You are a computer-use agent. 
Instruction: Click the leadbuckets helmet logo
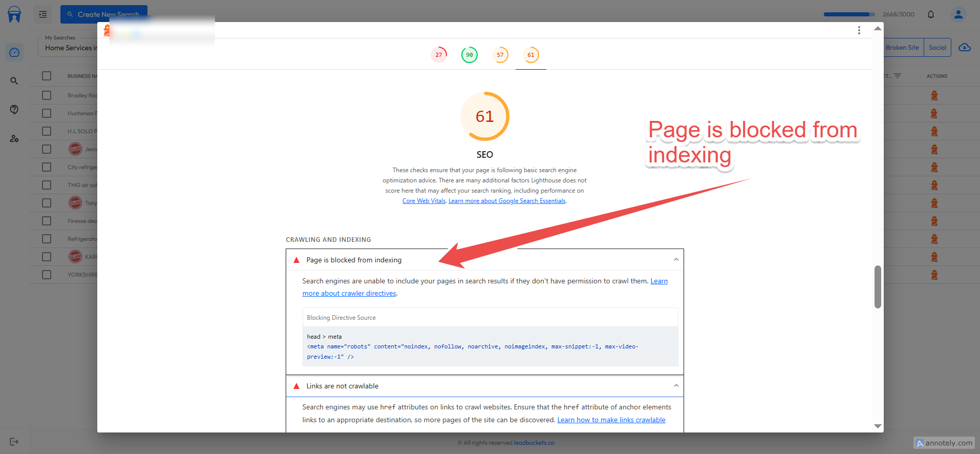[x=14, y=14]
